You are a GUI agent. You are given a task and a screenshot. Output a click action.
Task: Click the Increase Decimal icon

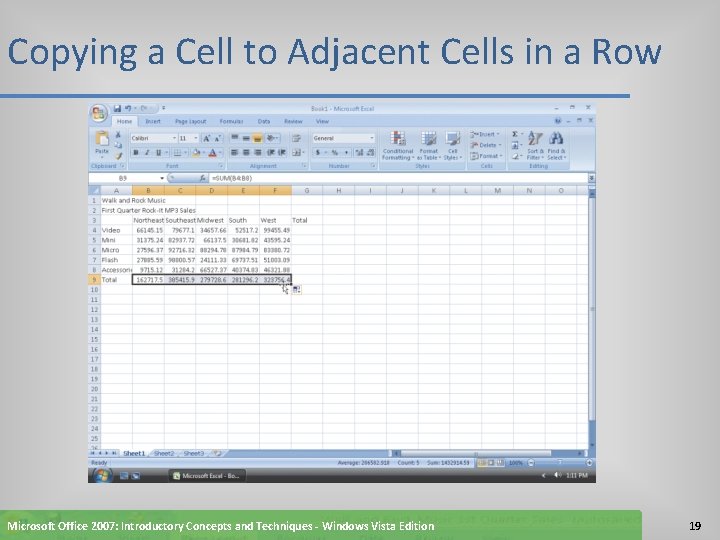point(359,152)
